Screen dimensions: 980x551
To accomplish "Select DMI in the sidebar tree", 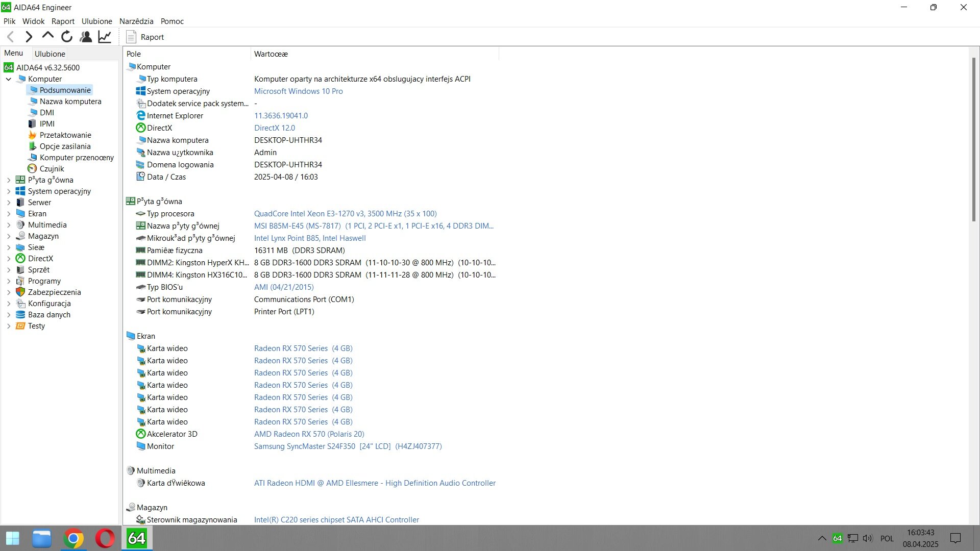I will pos(47,112).
